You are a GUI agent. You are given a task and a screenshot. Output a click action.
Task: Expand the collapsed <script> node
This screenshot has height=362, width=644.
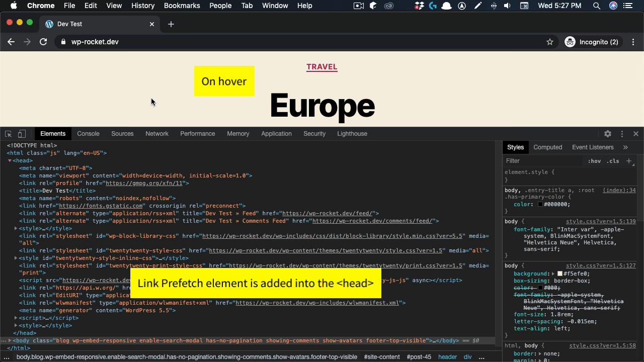[16, 318]
